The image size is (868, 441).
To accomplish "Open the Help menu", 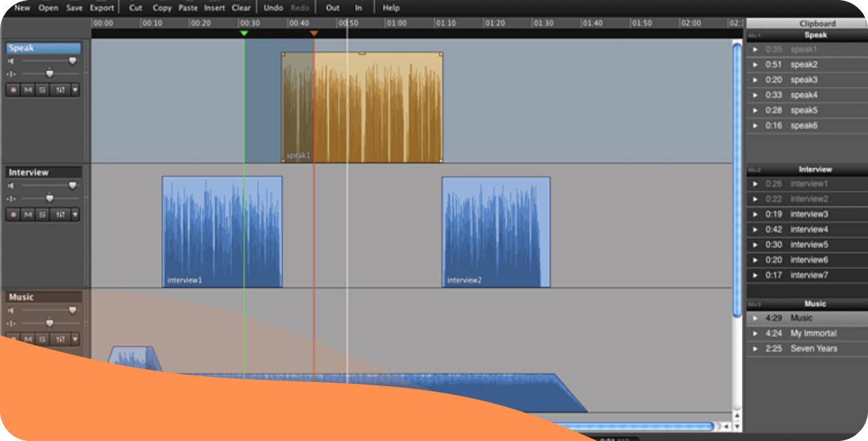I will tap(391, 8).
